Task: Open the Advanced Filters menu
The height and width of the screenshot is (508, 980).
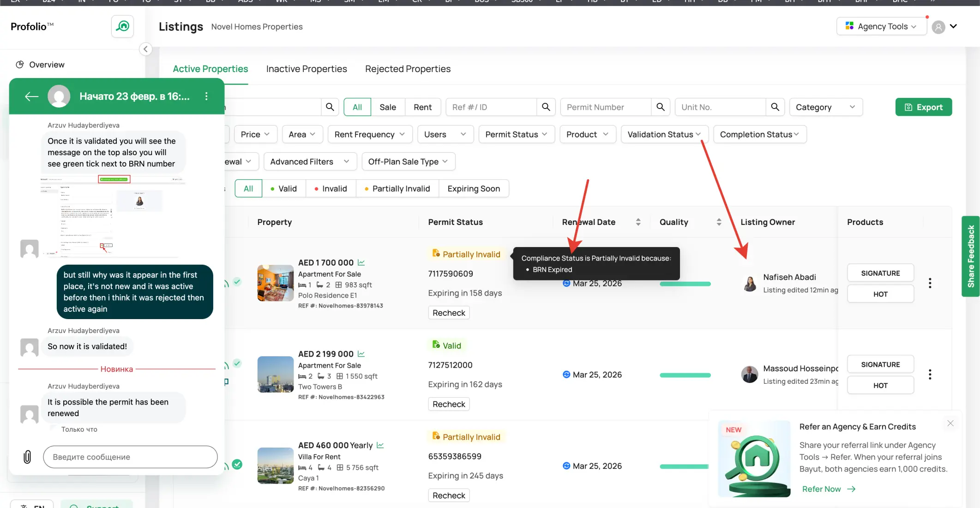Action: click(310, 162)
